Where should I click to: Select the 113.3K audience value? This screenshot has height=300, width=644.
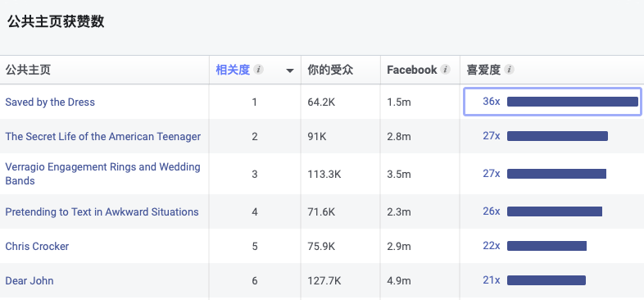(324, 175)
